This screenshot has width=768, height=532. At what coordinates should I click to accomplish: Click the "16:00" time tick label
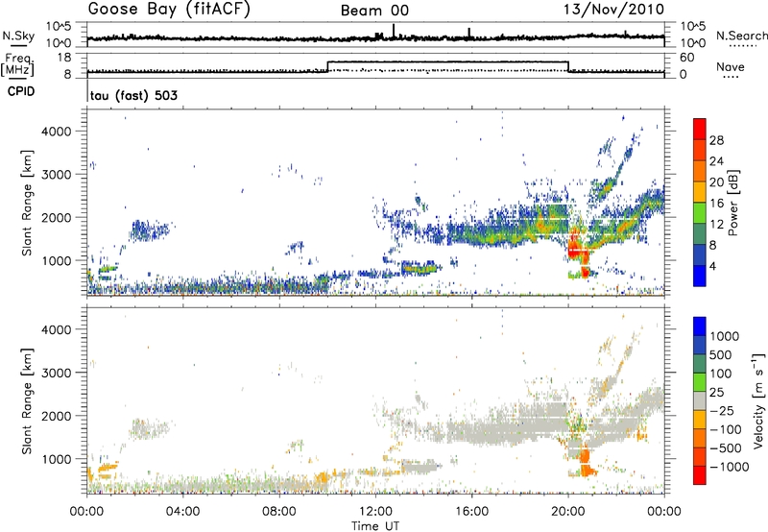(471, 512)
